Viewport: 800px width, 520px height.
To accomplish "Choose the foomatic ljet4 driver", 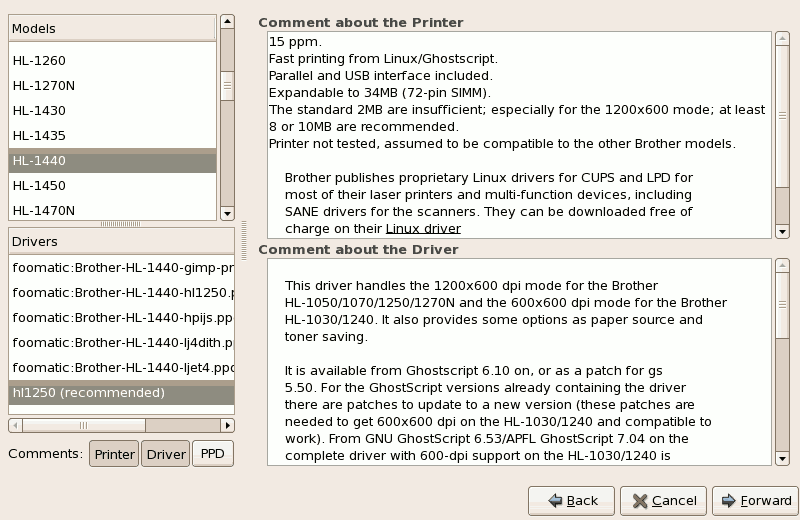I will point(121,367).
